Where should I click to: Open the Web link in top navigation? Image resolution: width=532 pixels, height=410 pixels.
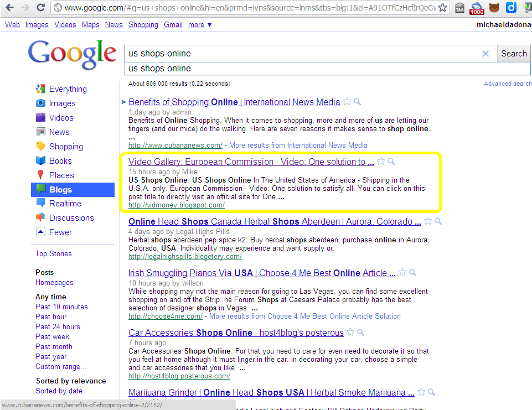(x=12, y=25)
